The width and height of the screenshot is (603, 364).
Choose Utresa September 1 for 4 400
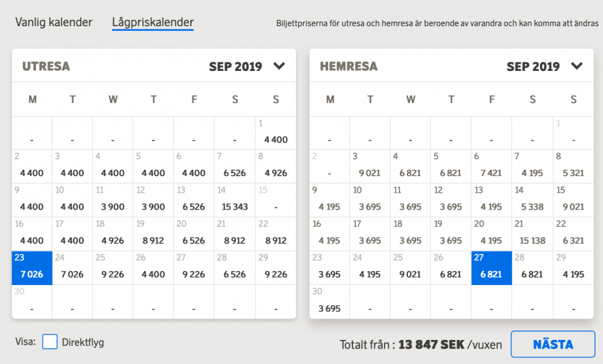click(275, 132)
